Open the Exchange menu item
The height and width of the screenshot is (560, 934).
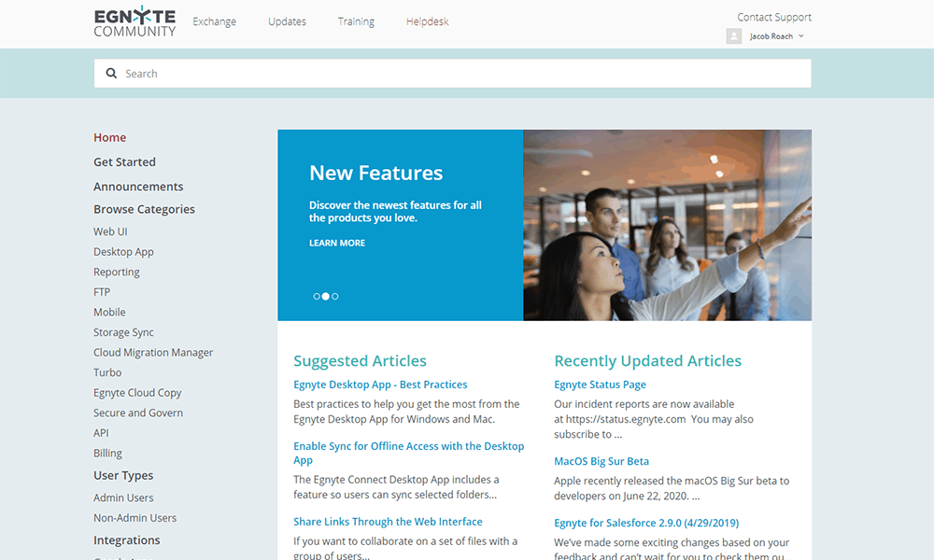point(215,21)
